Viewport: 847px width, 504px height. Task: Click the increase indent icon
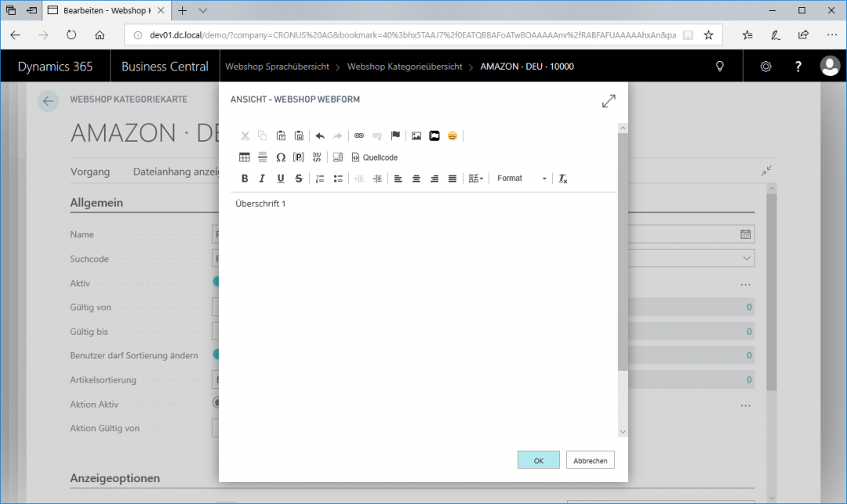377,179
